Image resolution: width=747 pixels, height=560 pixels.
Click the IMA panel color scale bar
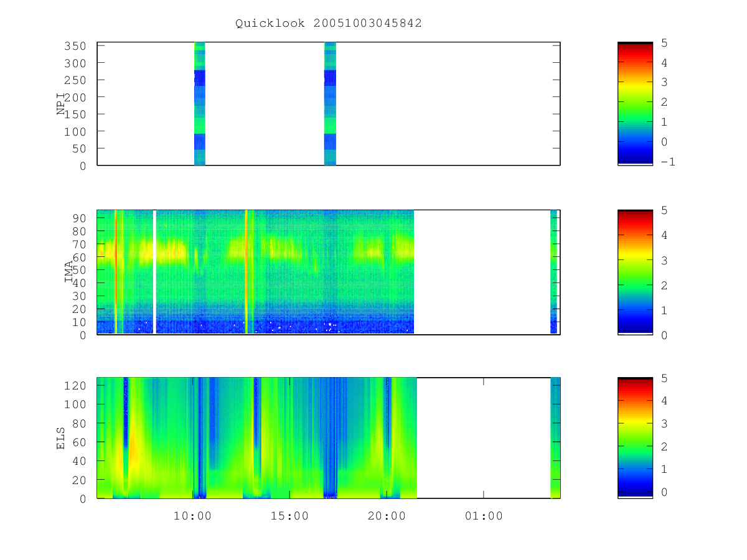coord(635,272)
